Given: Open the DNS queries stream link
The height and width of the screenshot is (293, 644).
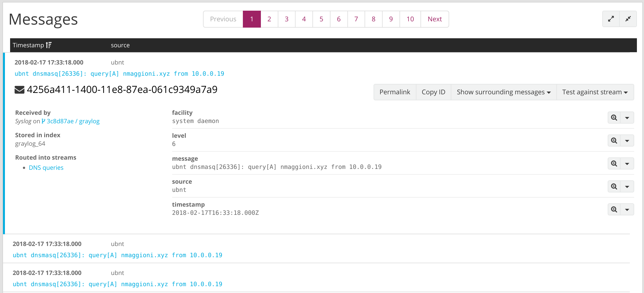Looking at the screenshot, I should [46, 168].
